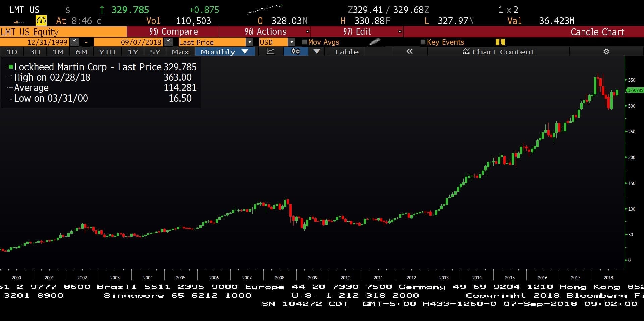This screenshot has width=644, height=321.
Task: Switch to Table view
Action: (x=346, y=52)
